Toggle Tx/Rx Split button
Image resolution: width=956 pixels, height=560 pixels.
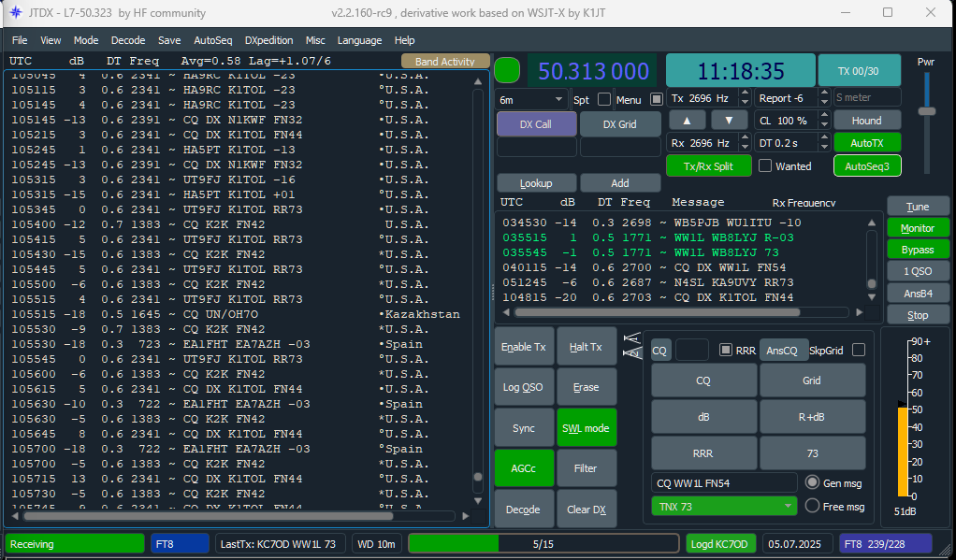708,165
